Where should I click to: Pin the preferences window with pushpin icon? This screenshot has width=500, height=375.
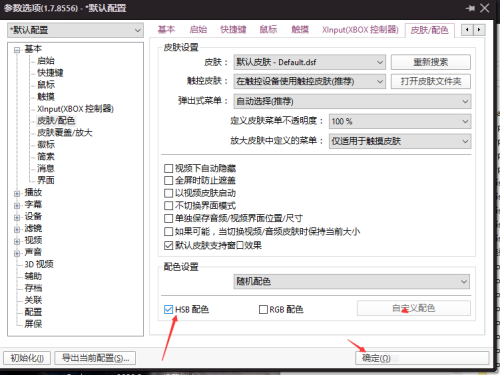[470, 8]
